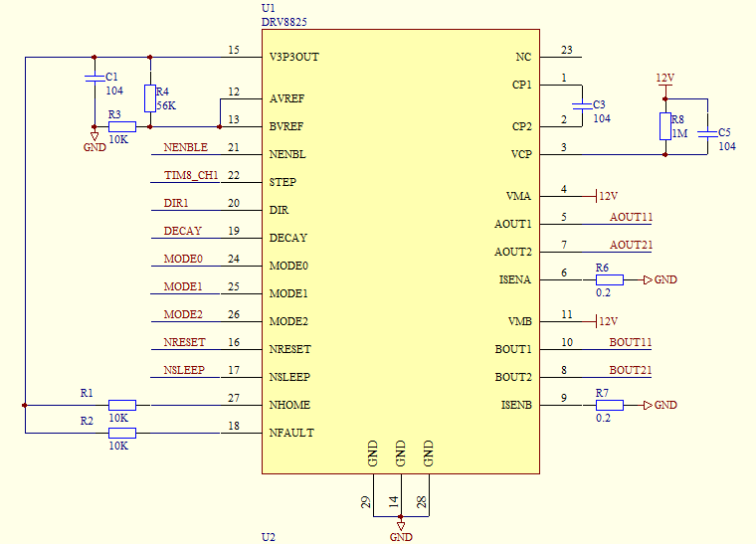The height and width of the screenshot is (544, 756).
Task: Click the CP1 pin name
Action: (x=521, y=85)
